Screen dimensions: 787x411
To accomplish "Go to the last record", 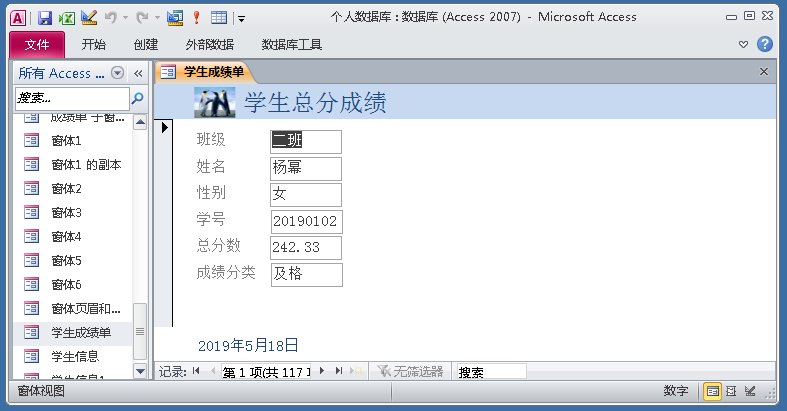I will (339, 371).
